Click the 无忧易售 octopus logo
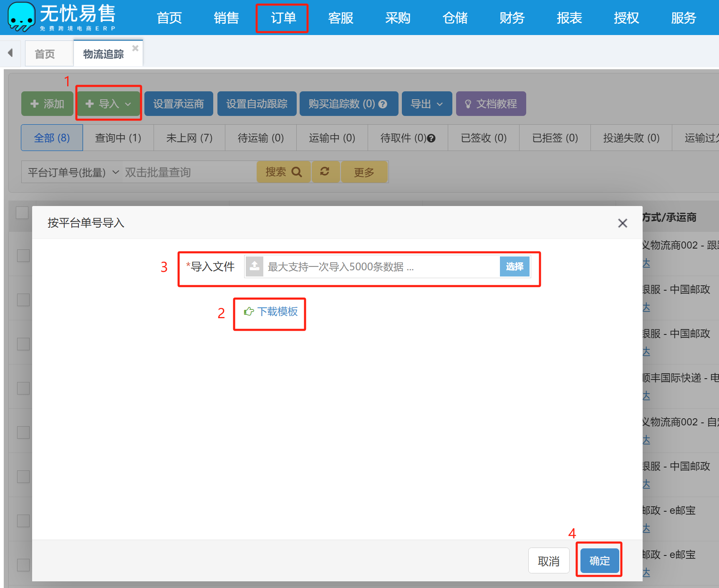The height and width of the screenshot is (588, 719). 21,17
